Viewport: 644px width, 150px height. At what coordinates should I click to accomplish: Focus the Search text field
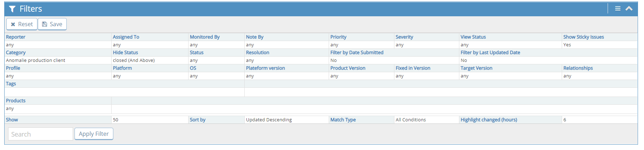pos(40,134)
